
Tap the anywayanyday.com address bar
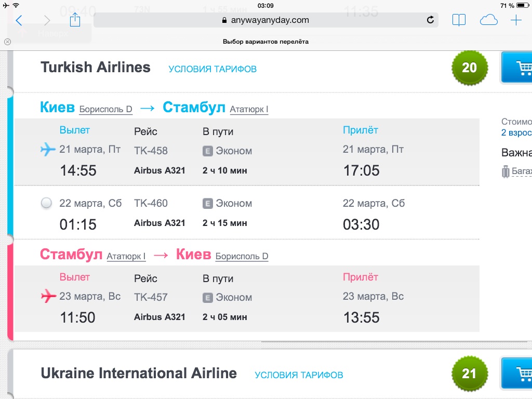tap(265, 20)
